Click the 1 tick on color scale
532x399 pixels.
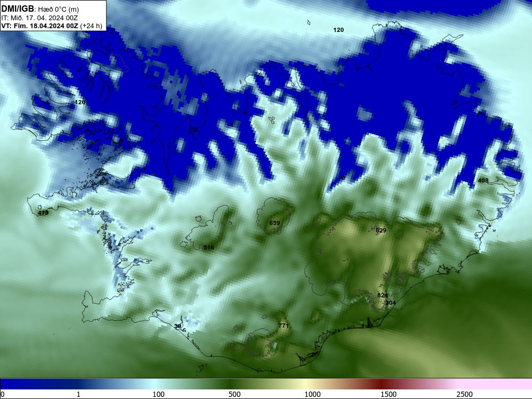pyautogui.click(x=78, y=394)
